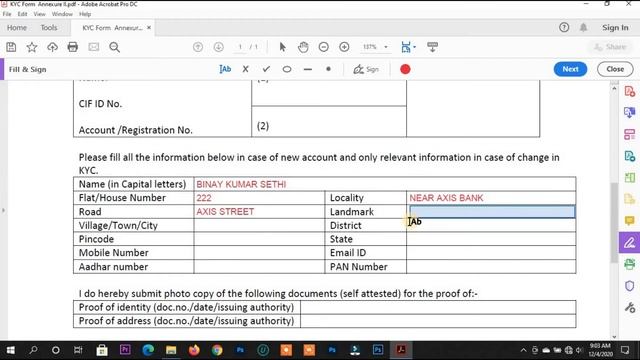Image resolution: width=640 pixels, height=360 pixels.
Task: Open Microsoft Edge from the taskbar
Action: 148,350
